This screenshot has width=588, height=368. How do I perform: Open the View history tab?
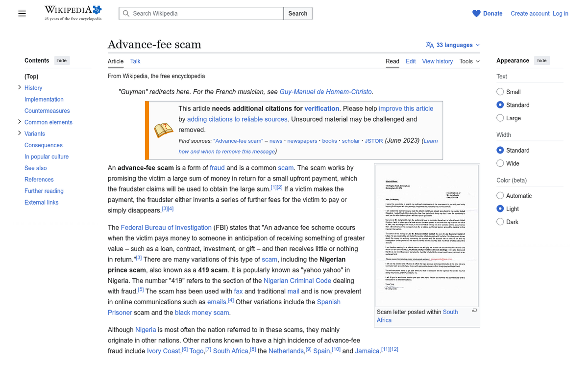tap(437, 61)
